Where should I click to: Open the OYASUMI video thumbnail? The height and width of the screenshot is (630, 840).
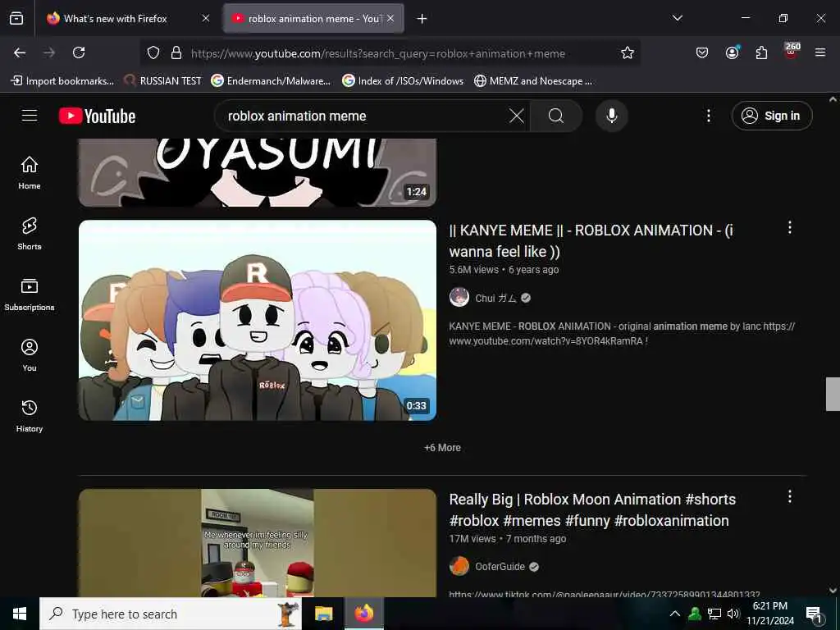point(258,172)
